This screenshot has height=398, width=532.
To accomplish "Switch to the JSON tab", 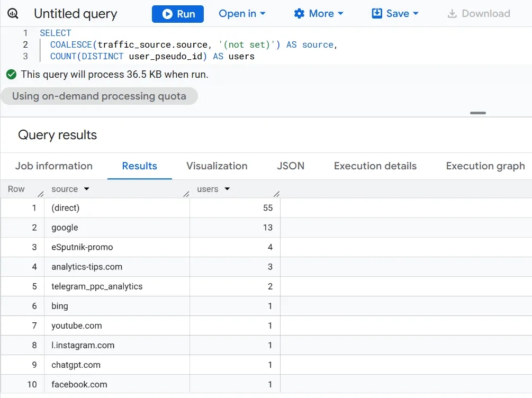I will [291, 166].
